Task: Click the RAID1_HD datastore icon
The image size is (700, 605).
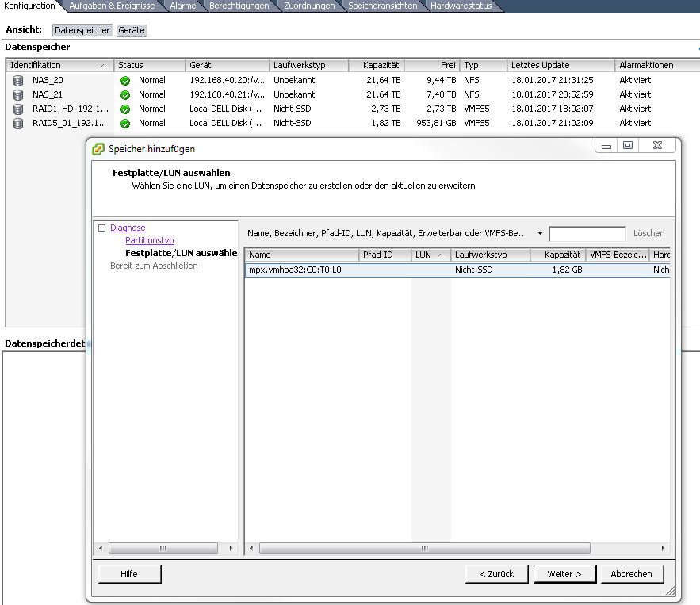Action: (x=18, y=109)
